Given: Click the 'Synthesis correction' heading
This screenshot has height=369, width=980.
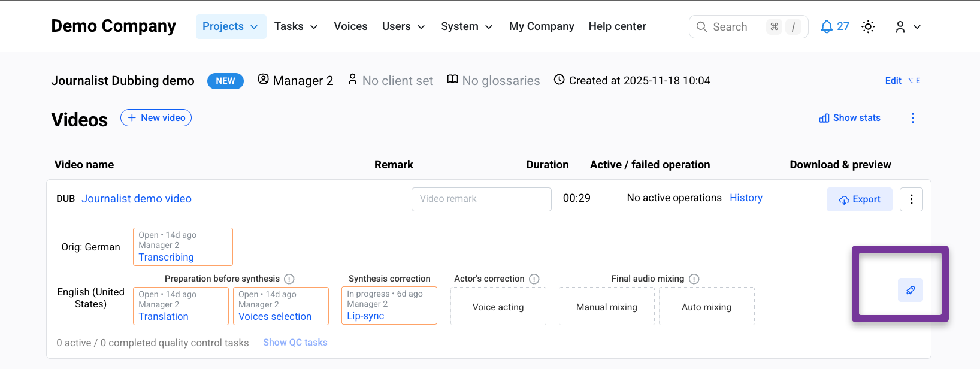Looking at the screenshot, I should tap(389, 279).
